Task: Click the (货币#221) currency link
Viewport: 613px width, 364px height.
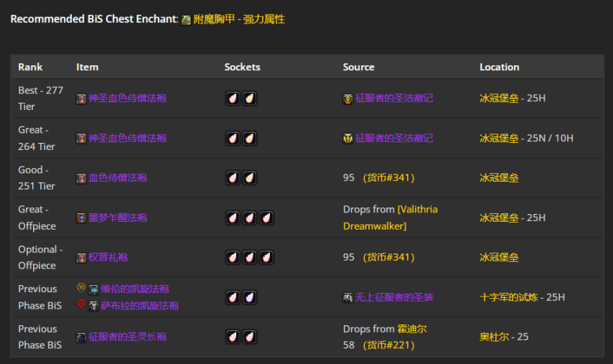Action: (x=388, y=345)
